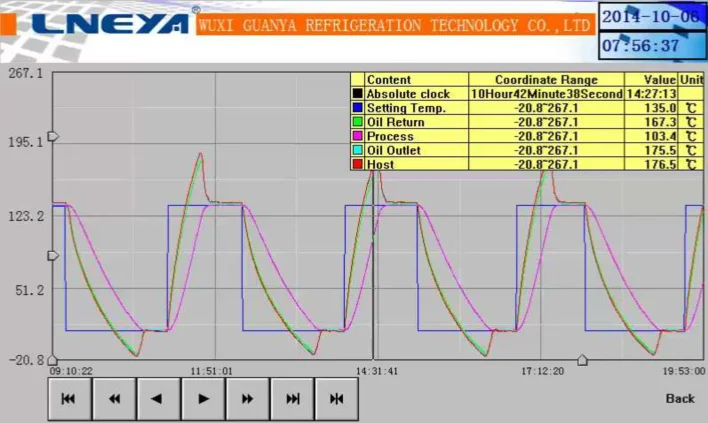
Task: Click the fast forward double-arrow button
Action: (x=247, y=399)
